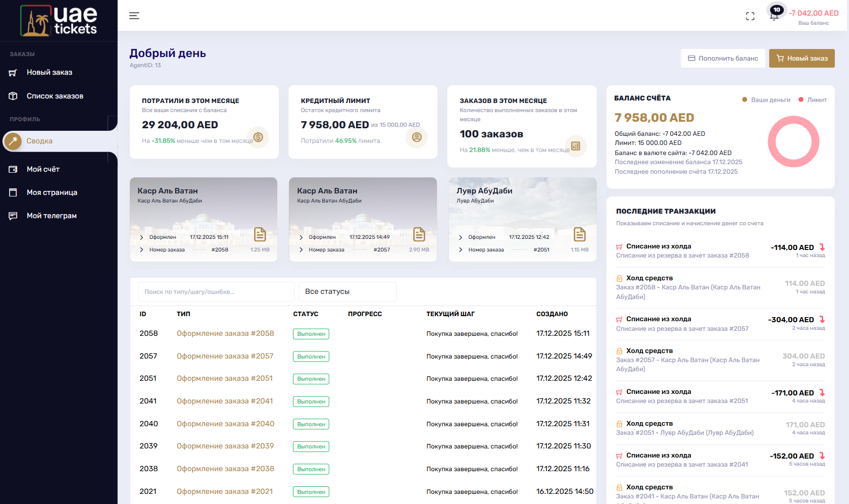Click the uae tickets logo
Screen dimensions: 849x504
59,21
